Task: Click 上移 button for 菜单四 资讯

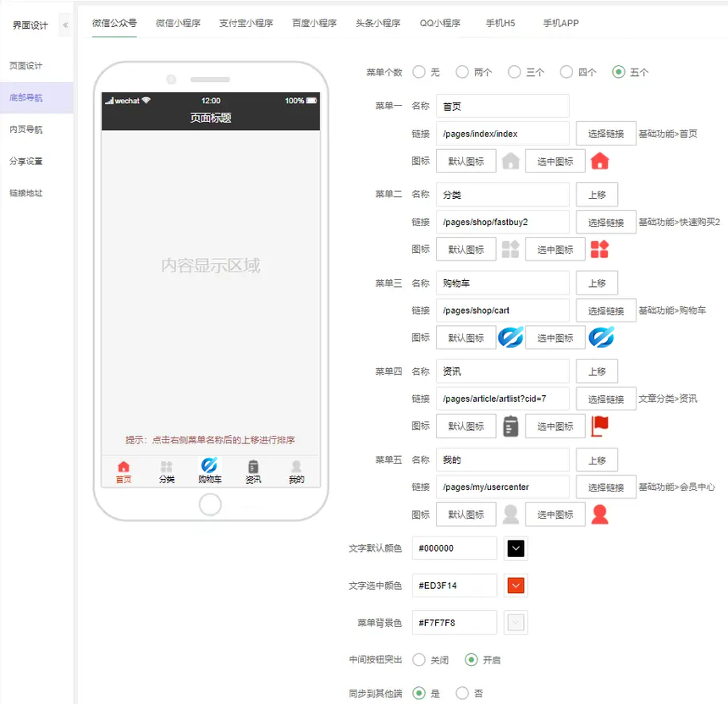Action: click(597, 371)
